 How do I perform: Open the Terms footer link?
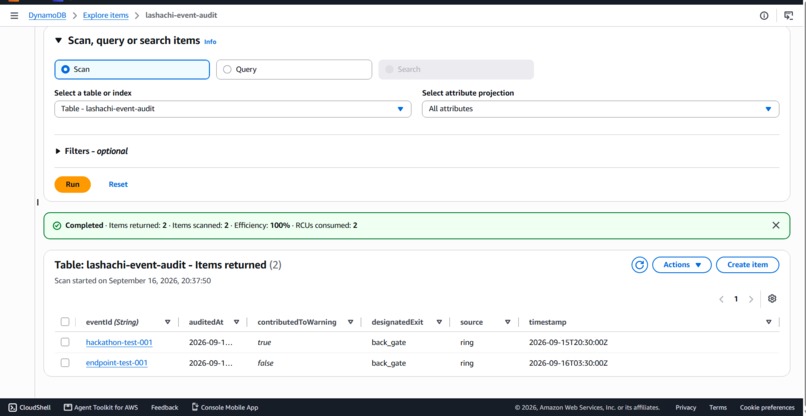point(718,407)
